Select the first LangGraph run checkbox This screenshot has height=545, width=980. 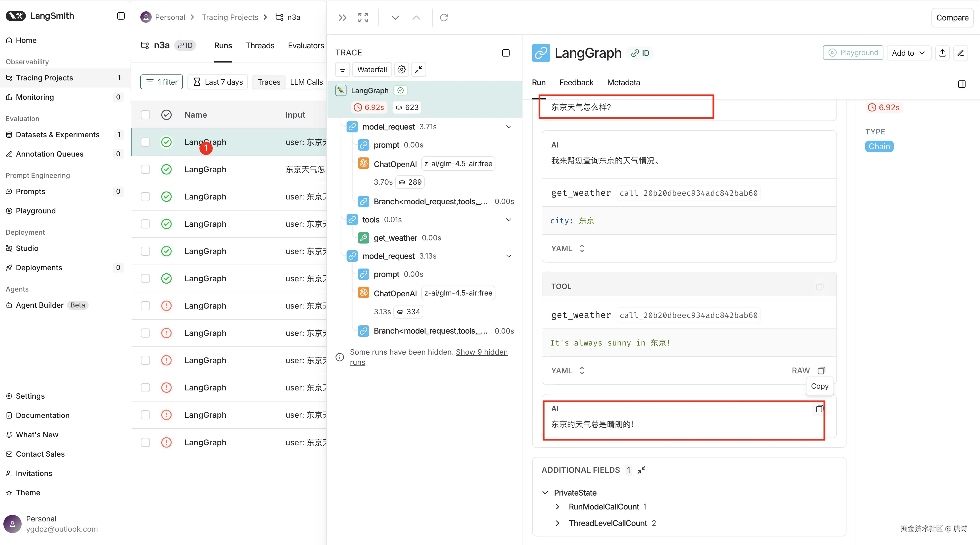pos(145,142)
